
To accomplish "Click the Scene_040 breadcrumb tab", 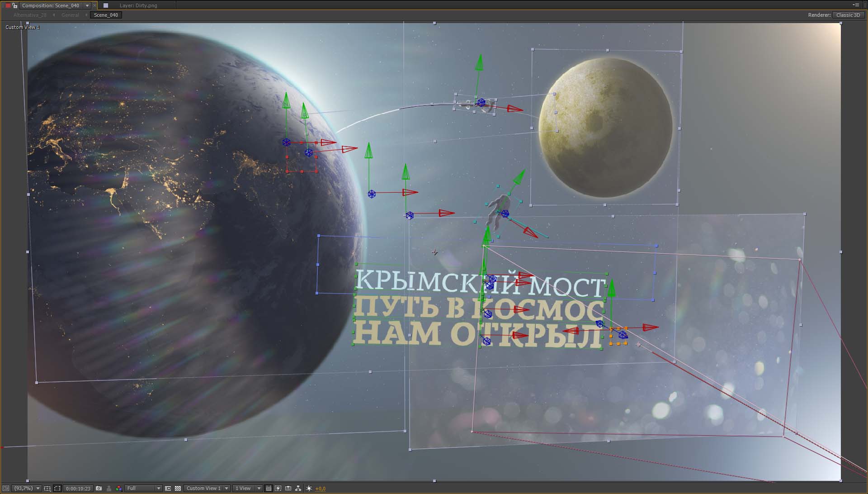I will [x=106, y=15].
